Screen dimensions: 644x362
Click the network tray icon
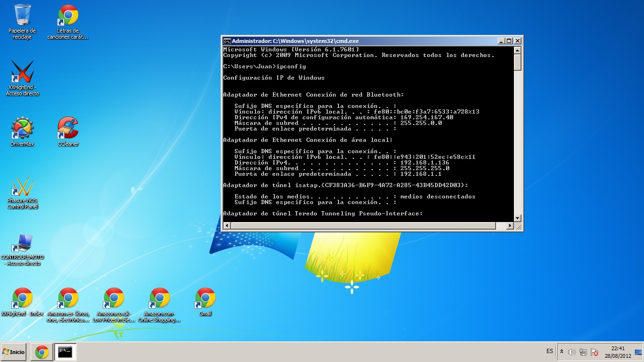coord(583,352)
